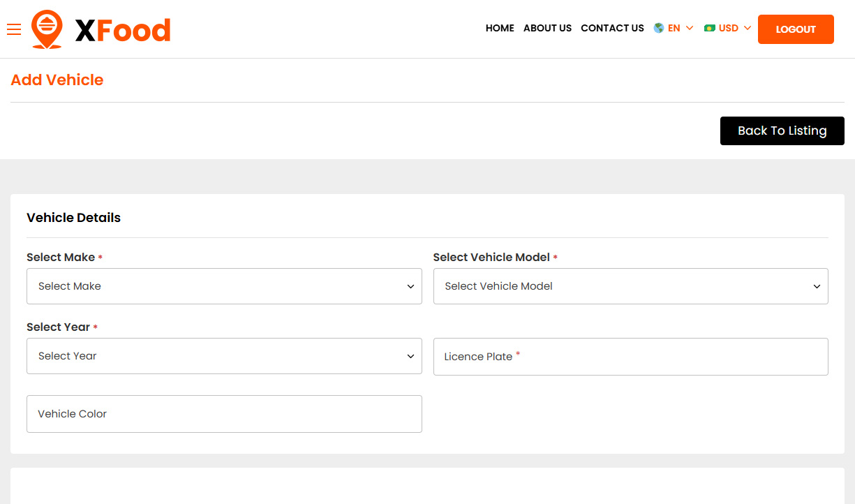This screenshot has width=855, height=504.
Task: Open the Select Make dropdown
Action: pos(223,286)
